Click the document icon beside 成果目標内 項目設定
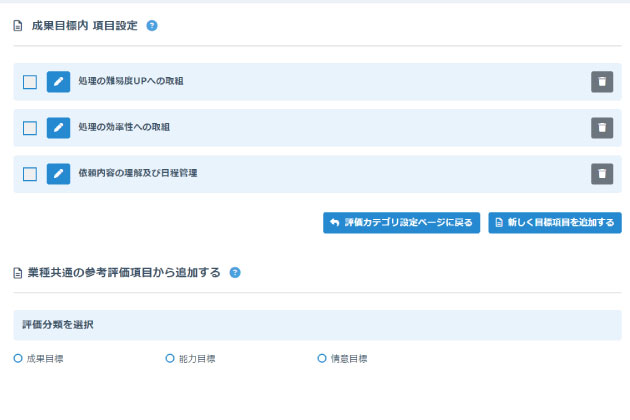 (x=18, y=26)
